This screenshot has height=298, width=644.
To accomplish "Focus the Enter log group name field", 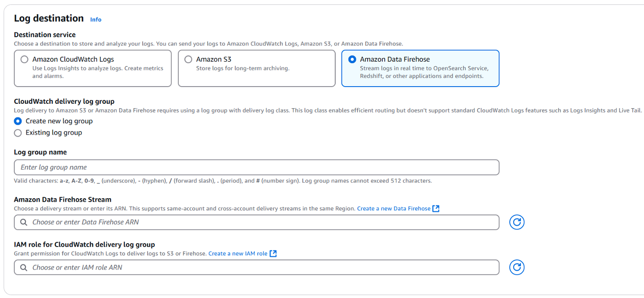I will coord(257,167).
